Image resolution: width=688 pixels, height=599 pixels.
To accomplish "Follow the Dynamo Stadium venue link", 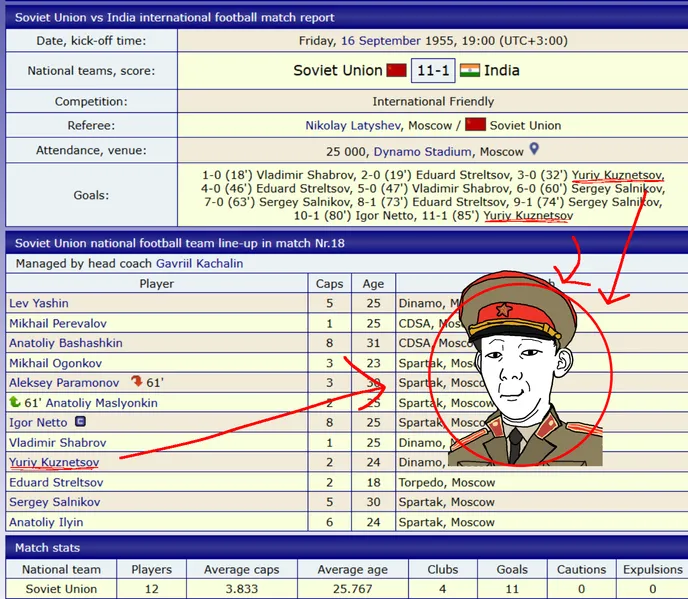I will tap(422, 152).
